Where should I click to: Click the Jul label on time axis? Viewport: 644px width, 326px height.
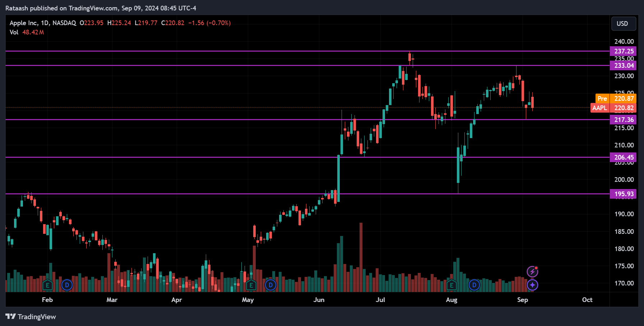(380, 300)
